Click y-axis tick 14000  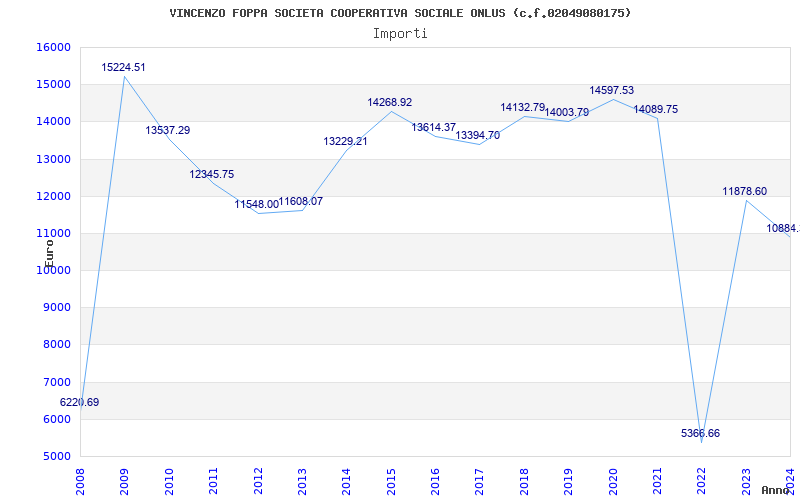pyautogui.click(x=53, y=121)
